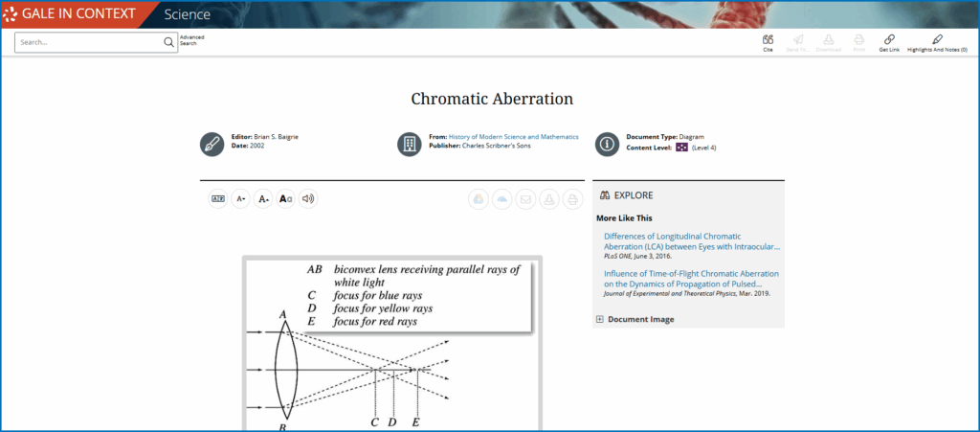Open the display options Aa button
The width and height of the screenshot is (980, 432).
coord(285,199)
